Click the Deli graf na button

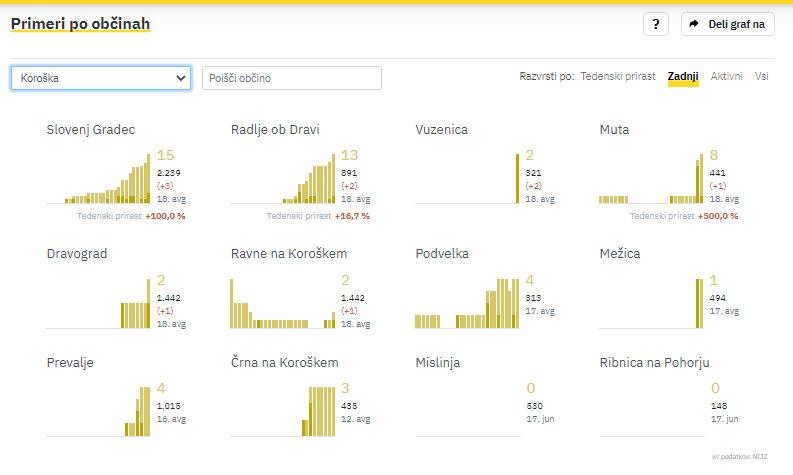[x=728, y=25]
